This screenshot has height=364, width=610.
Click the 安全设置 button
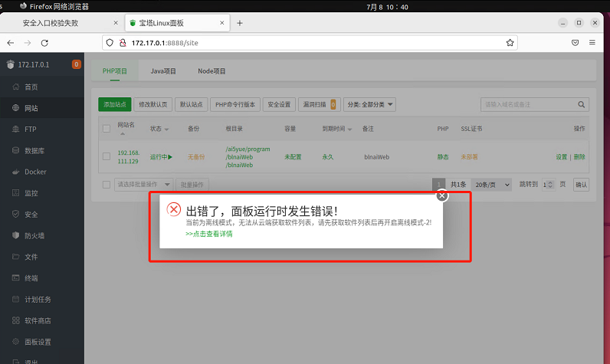coord(279,105)
